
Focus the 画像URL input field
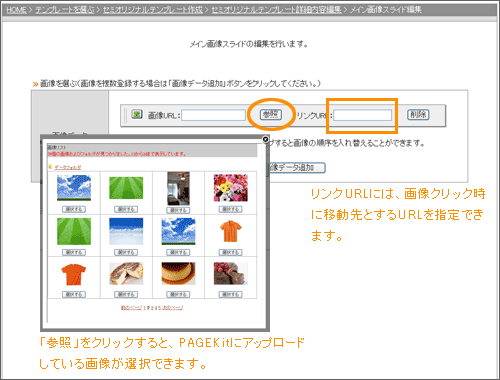[213, 115]
